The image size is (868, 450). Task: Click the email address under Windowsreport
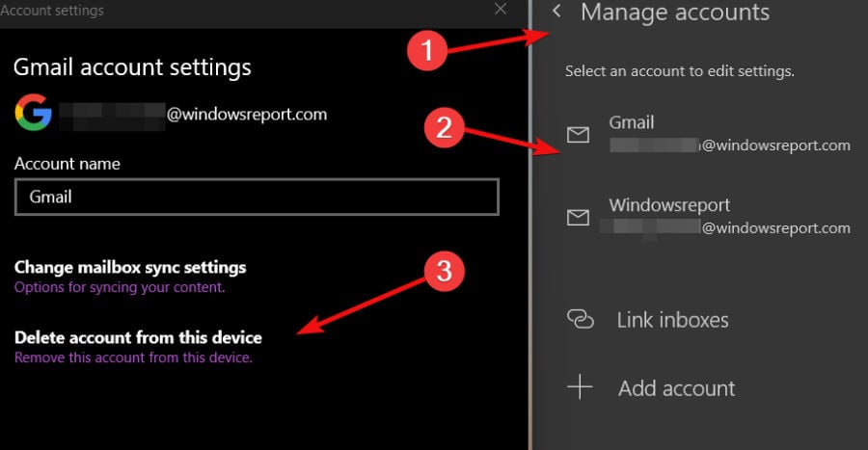point(725,228)
